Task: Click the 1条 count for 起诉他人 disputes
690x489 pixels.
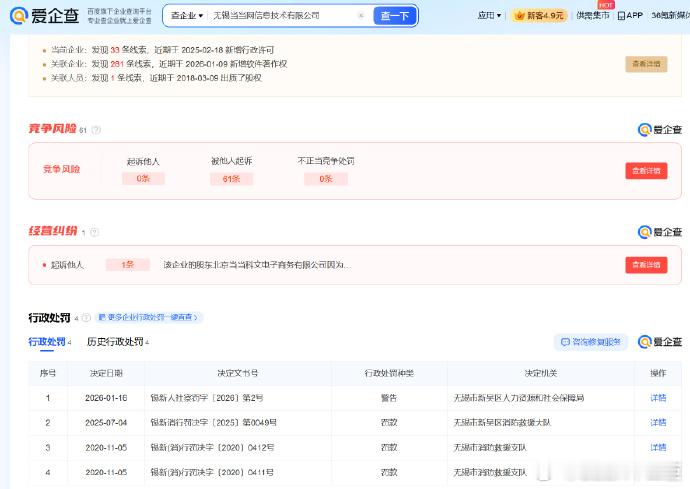Action: tap(128, 265)
